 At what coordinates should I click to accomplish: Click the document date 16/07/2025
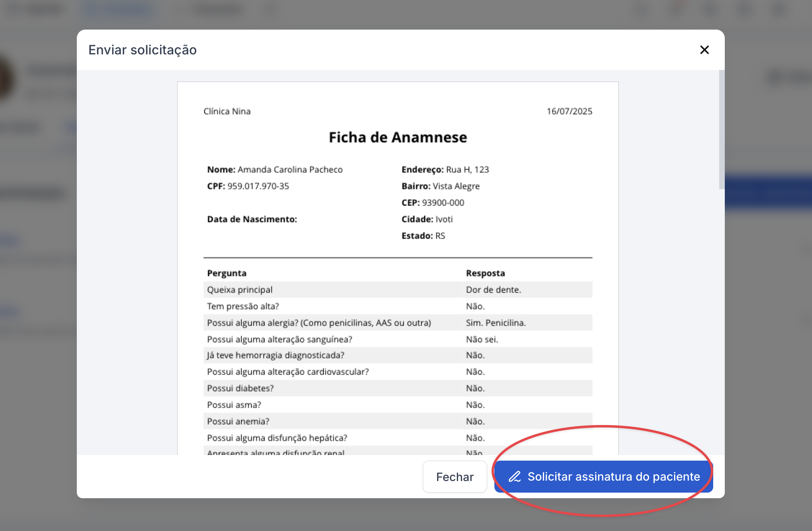(569, 112)
